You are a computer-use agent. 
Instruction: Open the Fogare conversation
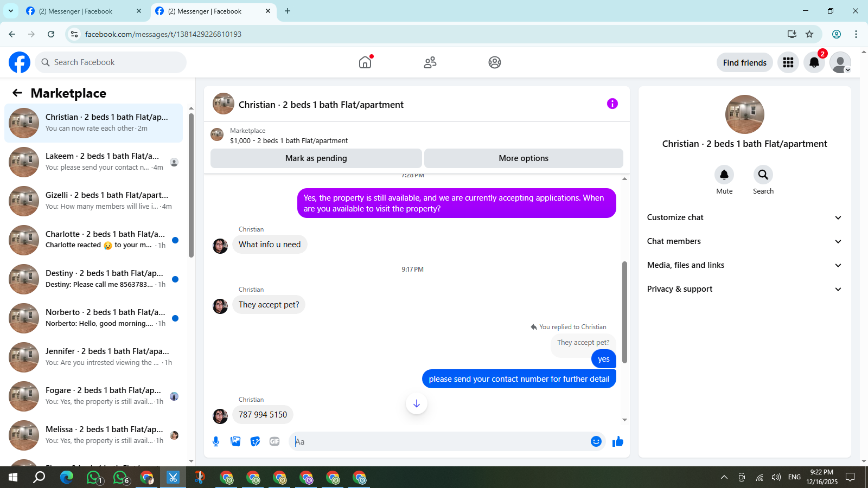(93, 396)
